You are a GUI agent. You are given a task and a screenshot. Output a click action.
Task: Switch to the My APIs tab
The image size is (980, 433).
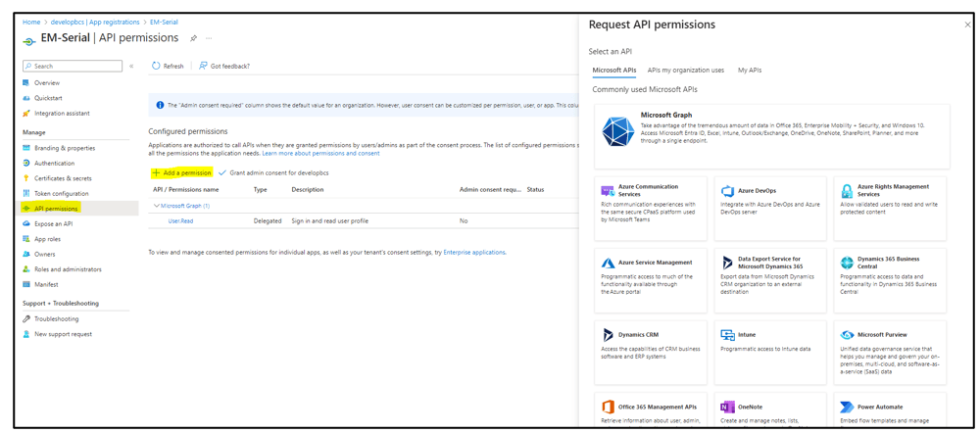(x=749, y=71)
